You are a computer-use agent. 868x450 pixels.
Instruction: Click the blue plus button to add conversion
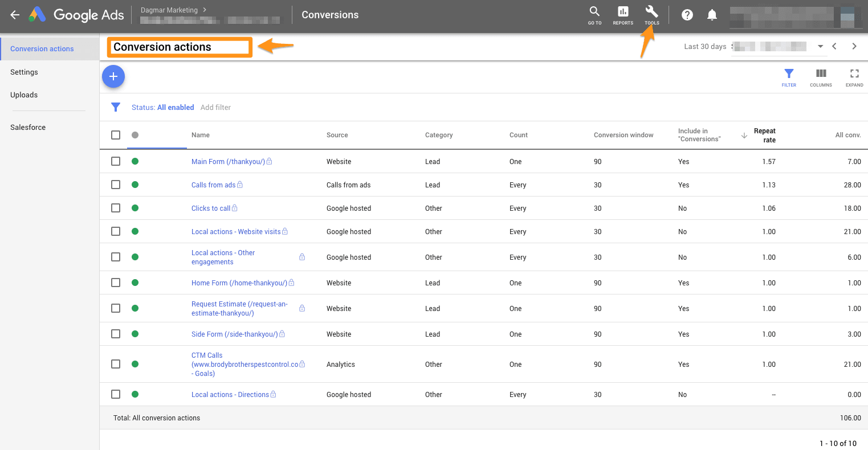(113, 76)
